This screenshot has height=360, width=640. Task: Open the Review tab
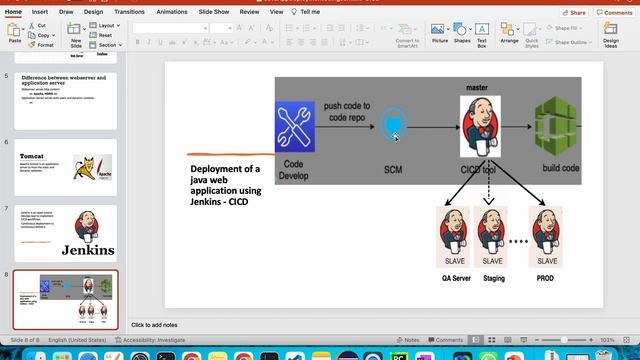tap(249, 12)
